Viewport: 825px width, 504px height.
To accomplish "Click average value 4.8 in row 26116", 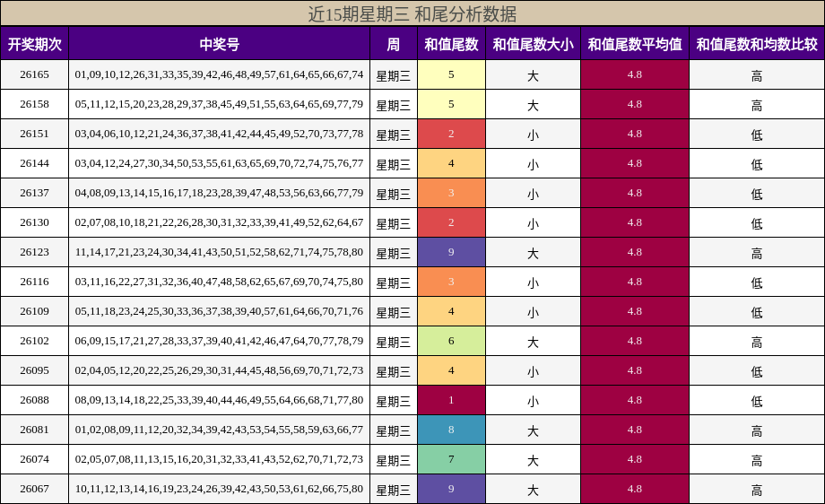I will tap(635, 282).
